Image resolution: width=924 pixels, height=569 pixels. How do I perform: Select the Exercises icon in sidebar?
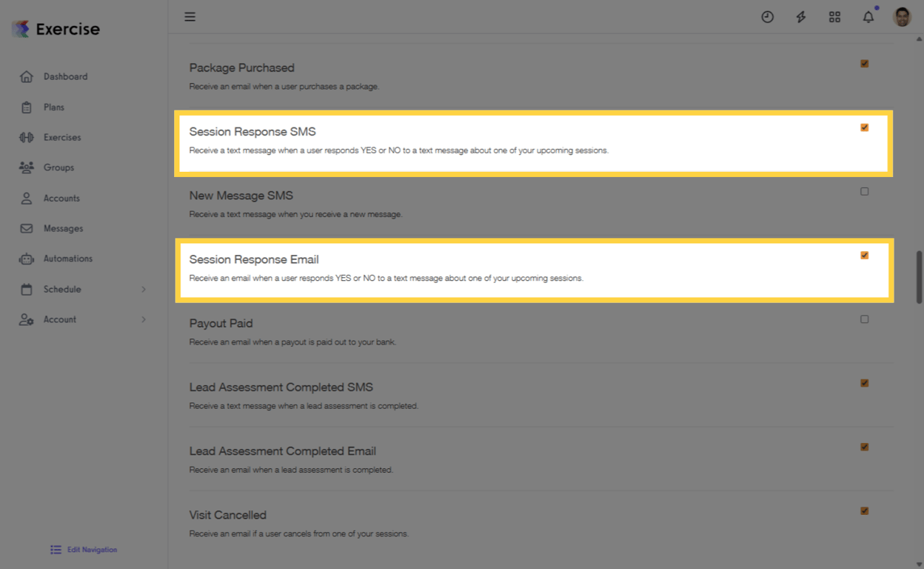[61, 137]
